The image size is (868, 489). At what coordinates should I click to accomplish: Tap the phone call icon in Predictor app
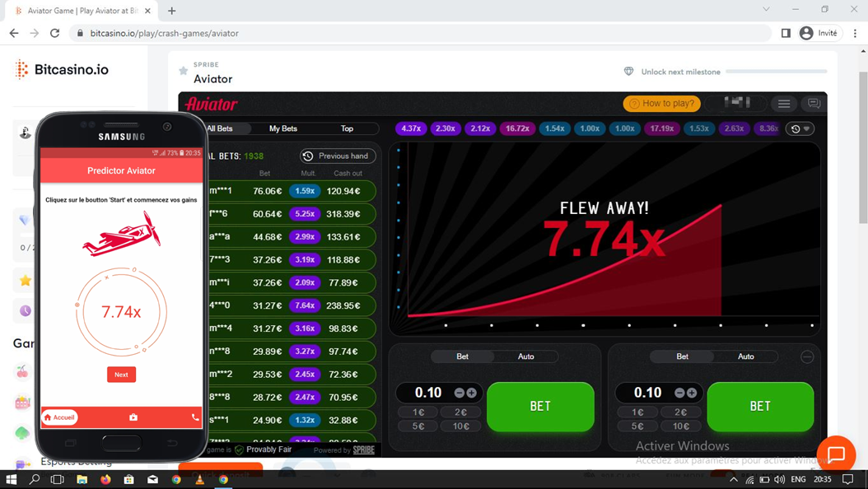pyautogui.click(x=195, y=417)
